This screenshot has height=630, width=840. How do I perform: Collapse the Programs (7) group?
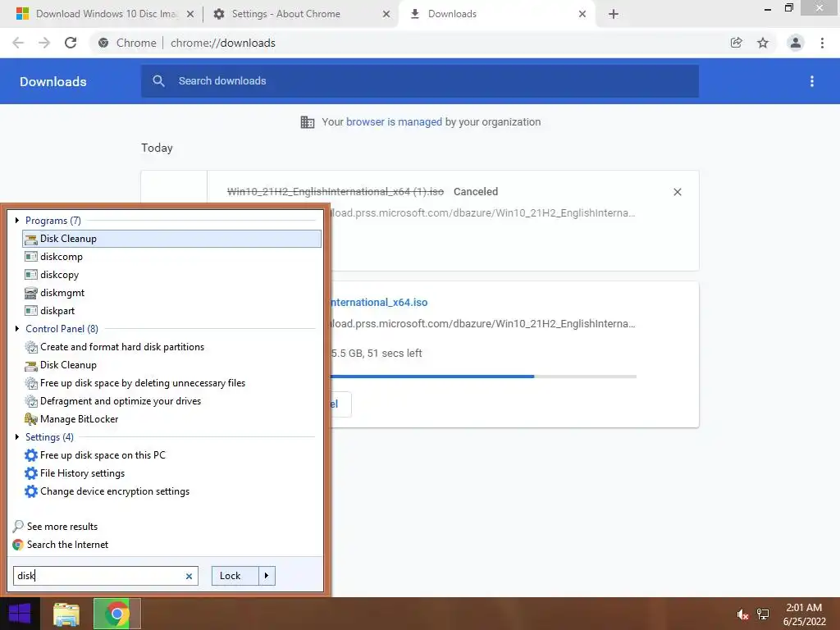pyautogui.click(x=17, y=220)
